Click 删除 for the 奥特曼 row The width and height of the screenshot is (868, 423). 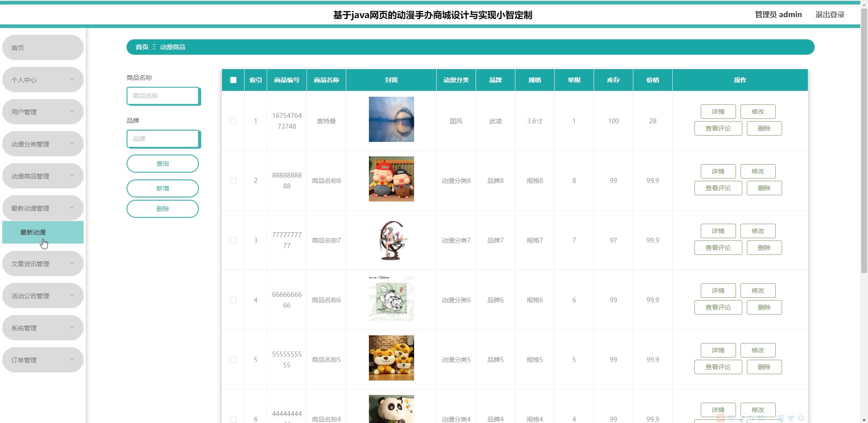tap(764, 128)
